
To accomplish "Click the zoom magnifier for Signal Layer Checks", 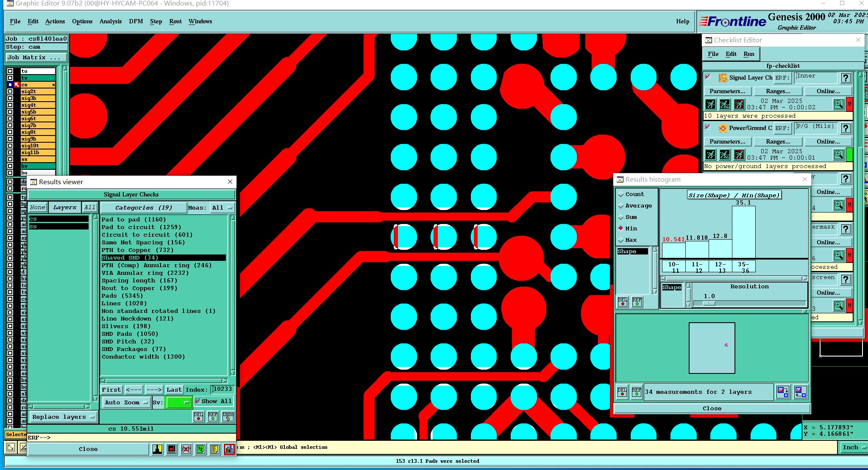I will coord(838,104).
